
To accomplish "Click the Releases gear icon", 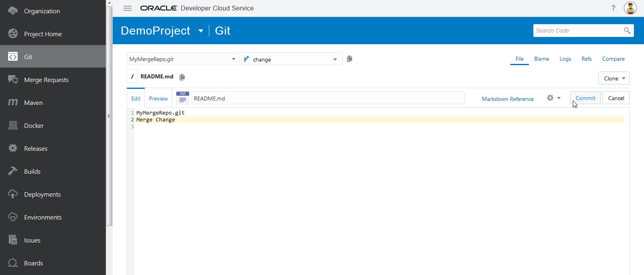I will point(13,148).
